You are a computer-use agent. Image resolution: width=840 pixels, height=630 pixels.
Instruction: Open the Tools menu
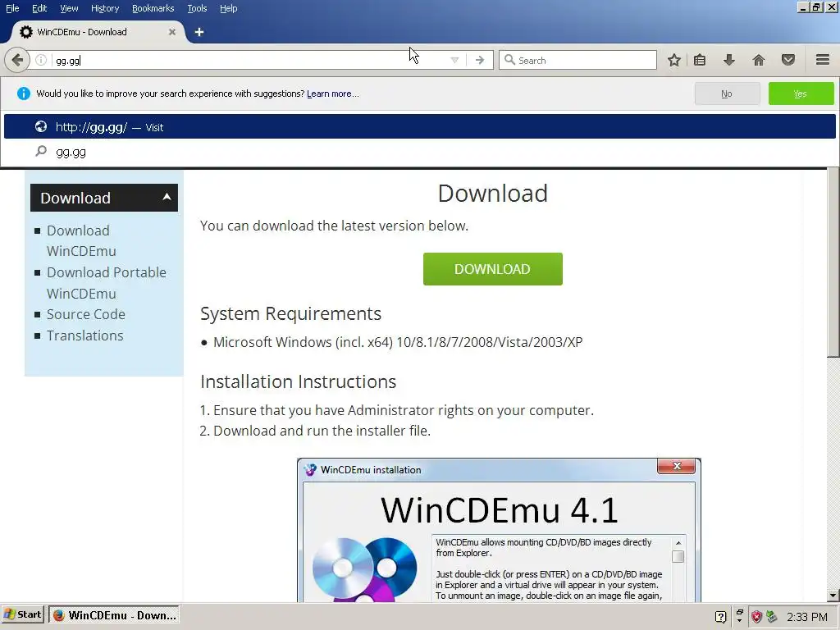197,8
